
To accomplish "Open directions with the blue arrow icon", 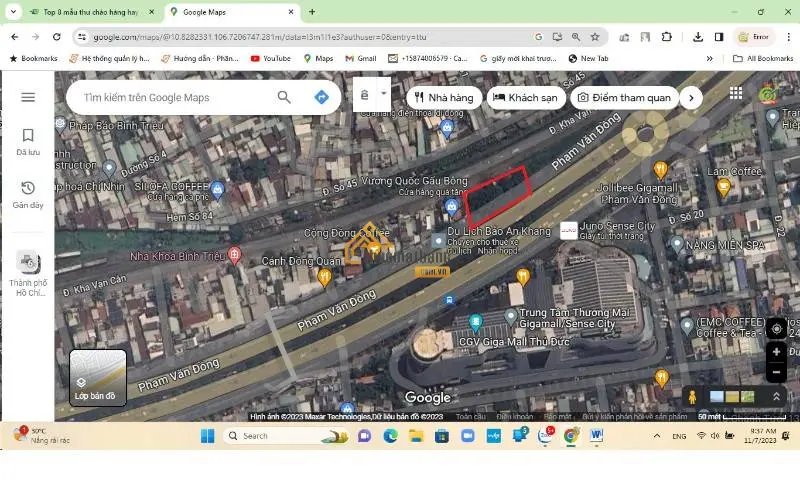I will click(x=321, y=97).
